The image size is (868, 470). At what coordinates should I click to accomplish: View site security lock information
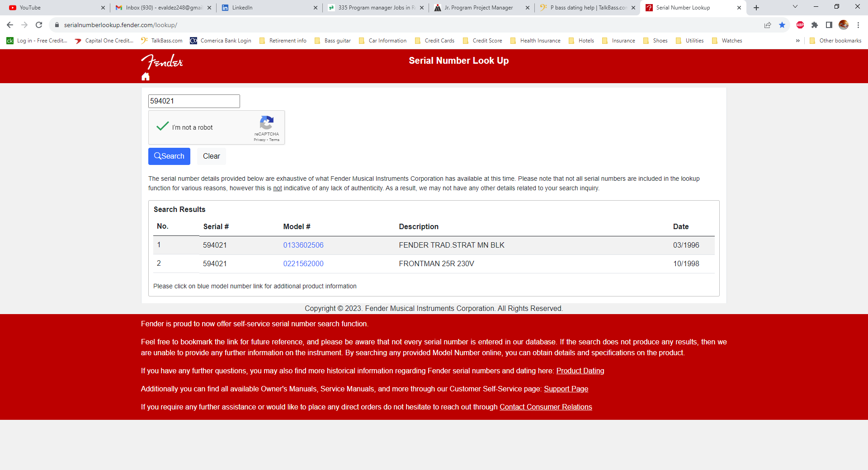57,25
